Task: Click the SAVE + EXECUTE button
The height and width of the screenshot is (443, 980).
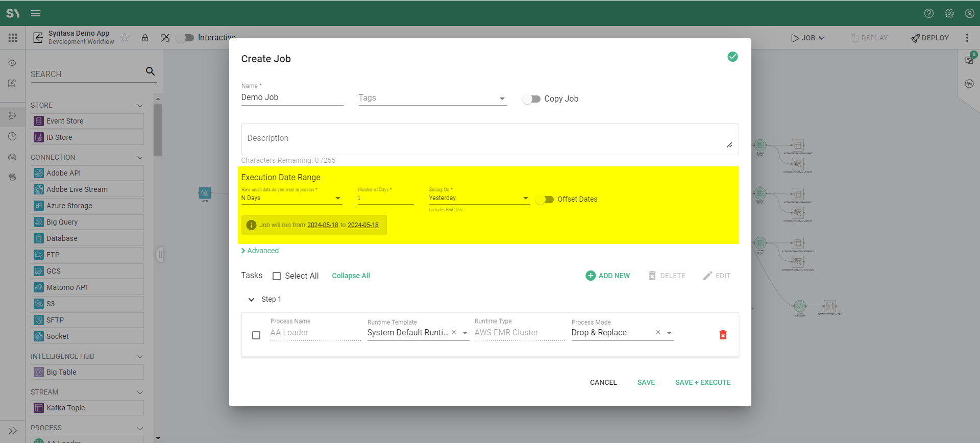Action: pos(702,382)
